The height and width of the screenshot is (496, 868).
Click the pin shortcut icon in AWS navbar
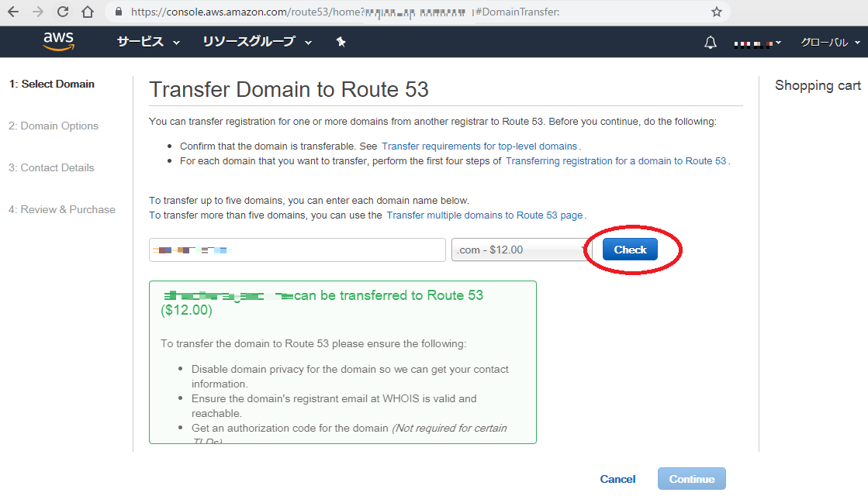pyautogui.click(x=341, y=42)
